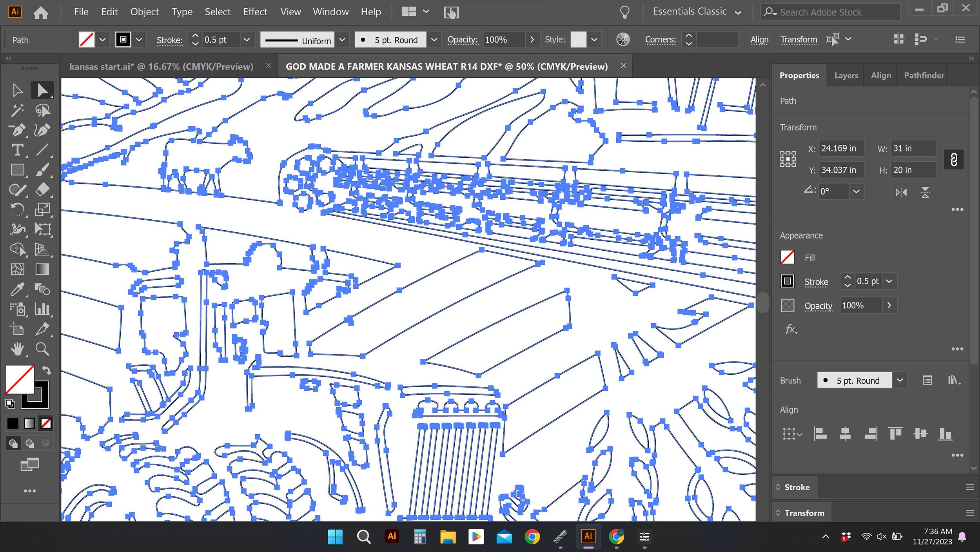The width and height of the screenshot is (980, 552).
Task: Switch to Draw Behind mode
Action: click(30, 443)
